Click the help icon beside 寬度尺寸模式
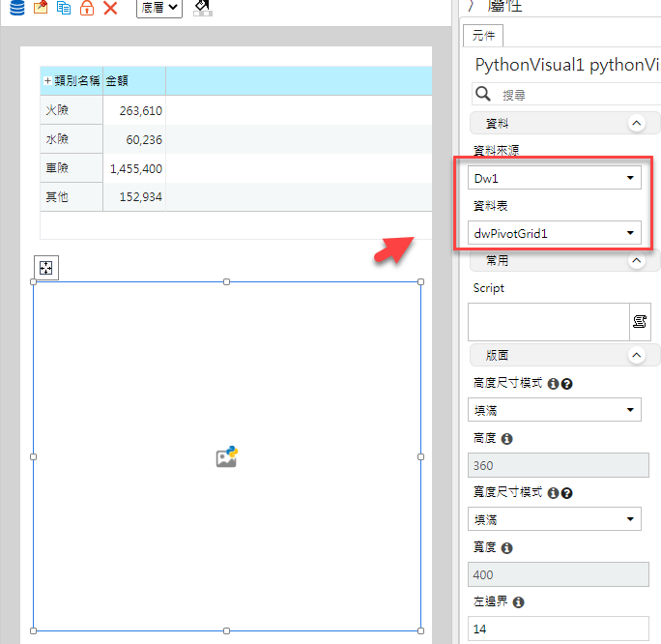661x644 pixels. pyautogui.click(x=567, y=493)
